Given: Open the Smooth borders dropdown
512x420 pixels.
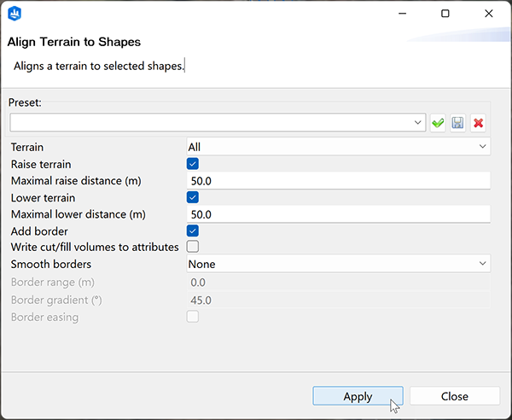Looking at the screenshot, I should point(338,264).
